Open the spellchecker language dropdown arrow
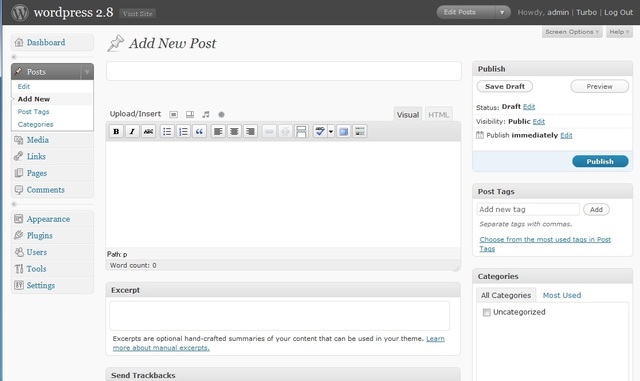The image size is (640, 381). [331, 131]
